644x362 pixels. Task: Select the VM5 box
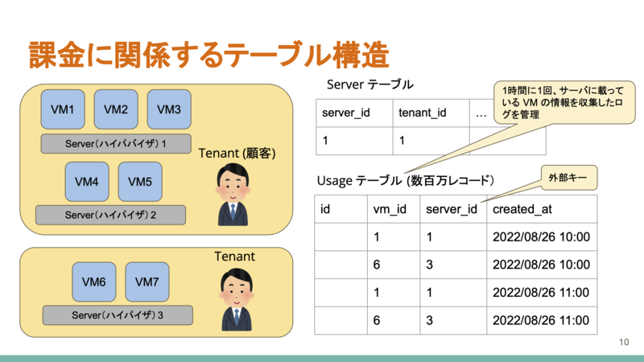click(x=140, y=182)
